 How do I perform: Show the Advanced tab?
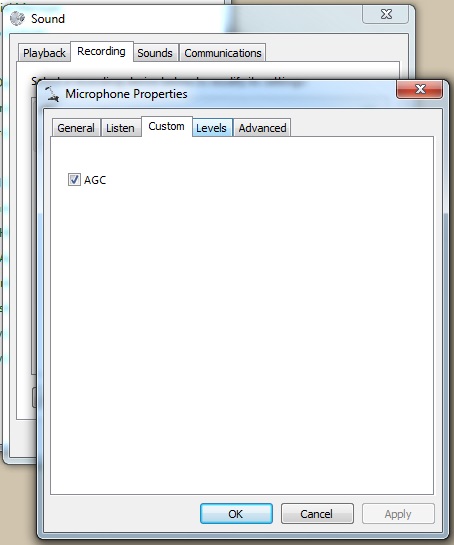262,128
